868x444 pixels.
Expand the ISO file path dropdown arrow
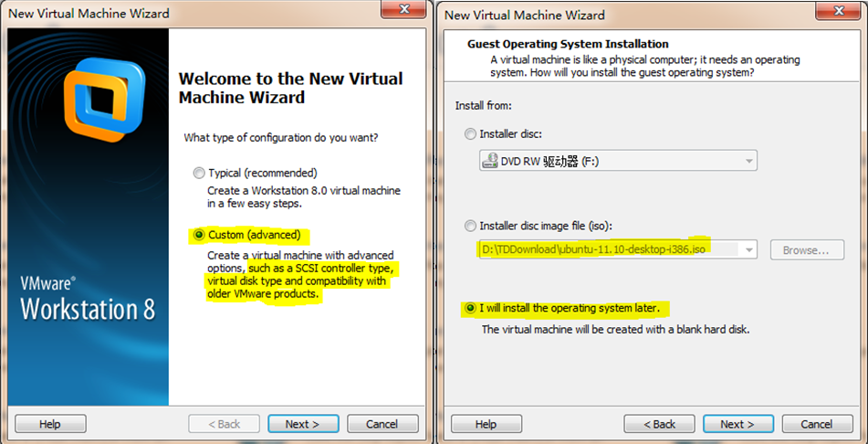click(x=749, y=250)
